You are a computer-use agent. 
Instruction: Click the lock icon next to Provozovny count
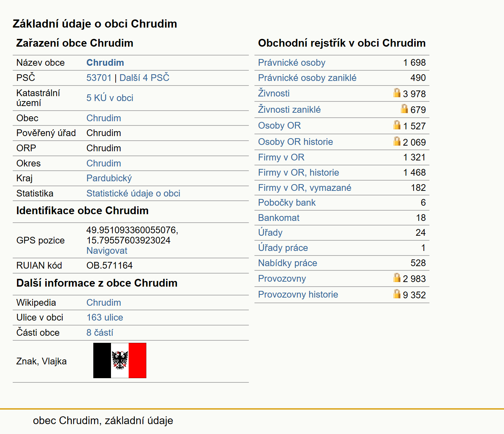coord(397,277)
